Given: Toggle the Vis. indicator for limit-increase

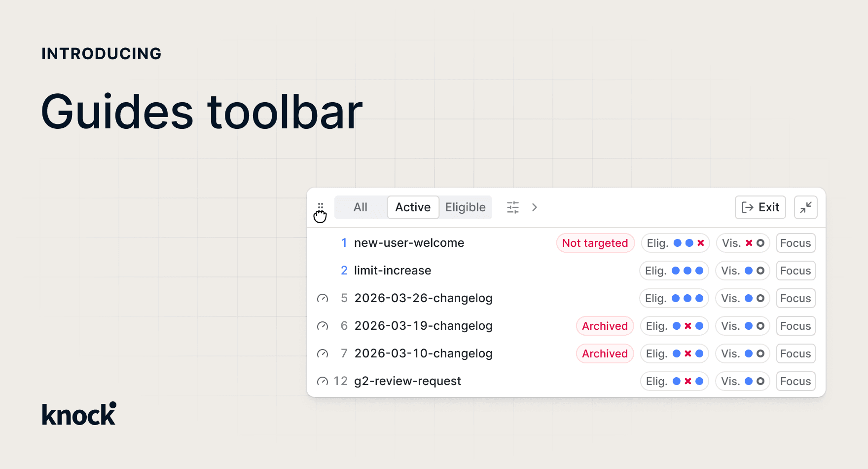Looking at the screenshot, I should click(742, 271).
